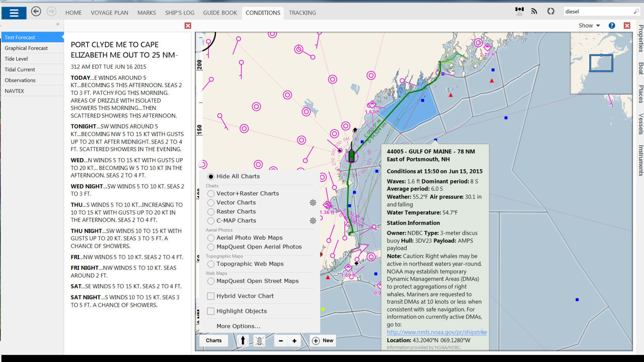Open the HOME tab
The image size is (644, 362).
coord(73,13)
